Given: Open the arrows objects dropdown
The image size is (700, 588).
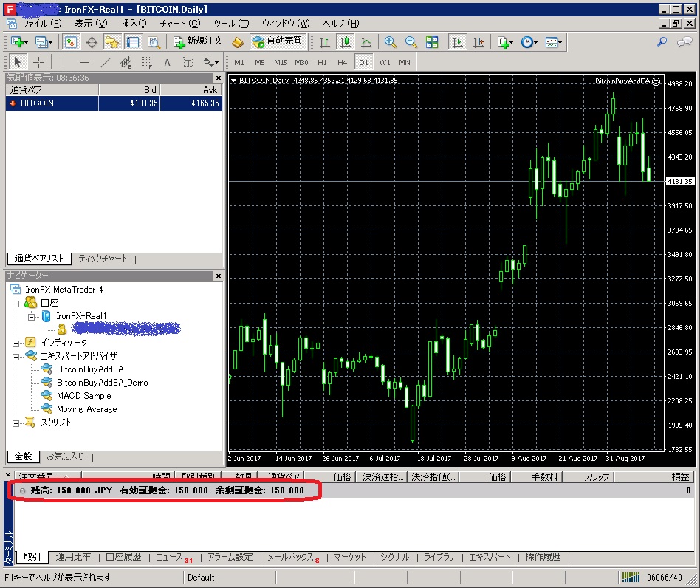Looking at the screenshot, I should (x=210, y=62).
